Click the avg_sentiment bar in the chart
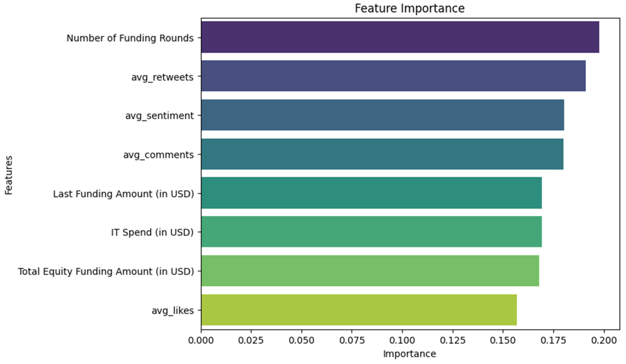 [383, 115]
